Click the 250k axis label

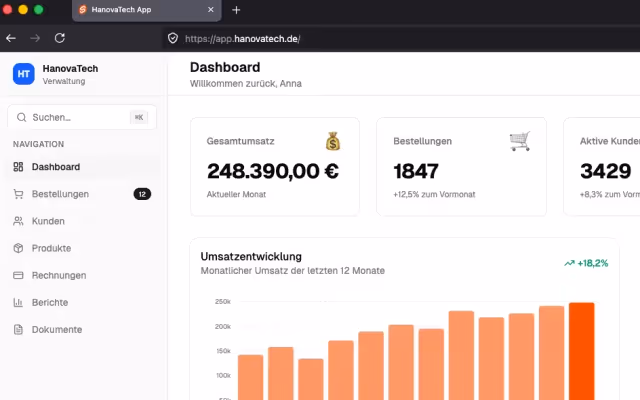click(223, 302)
